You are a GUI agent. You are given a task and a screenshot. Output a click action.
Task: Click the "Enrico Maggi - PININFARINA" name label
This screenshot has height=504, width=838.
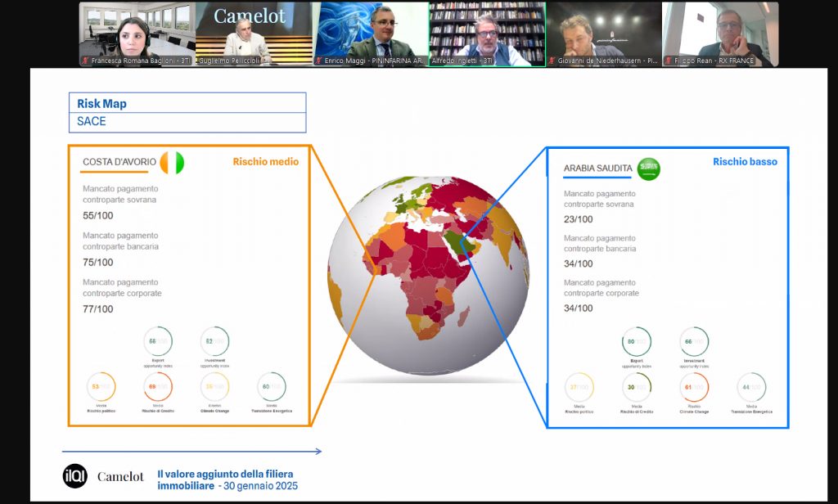373,61
